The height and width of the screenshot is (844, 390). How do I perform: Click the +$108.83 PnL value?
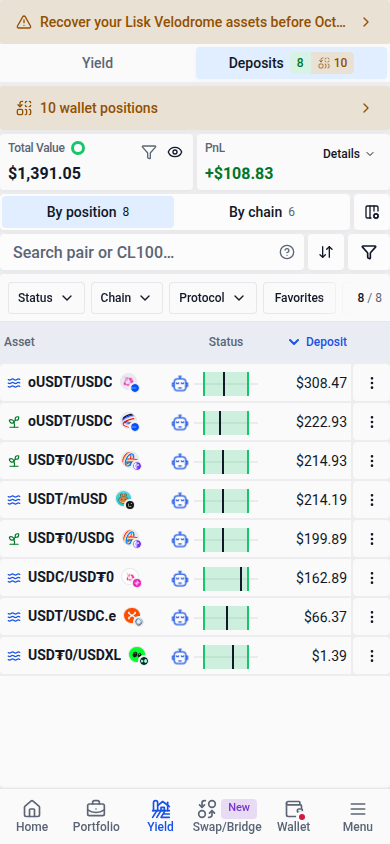(239, 173)
